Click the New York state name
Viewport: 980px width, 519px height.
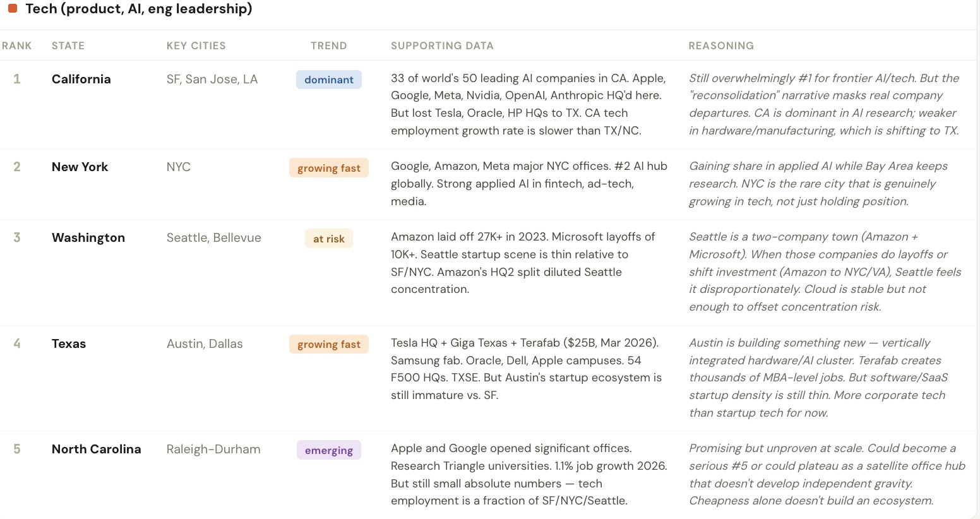point(80,167)
